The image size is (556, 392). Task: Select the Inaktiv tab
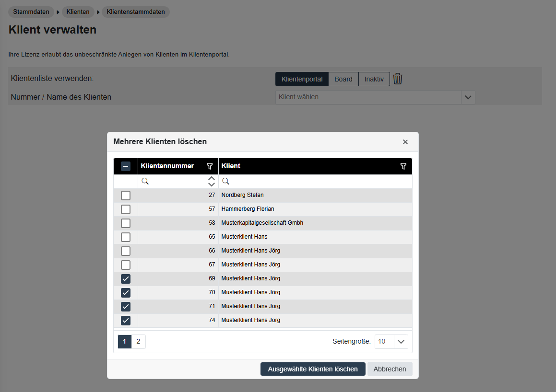click(374, 79)
